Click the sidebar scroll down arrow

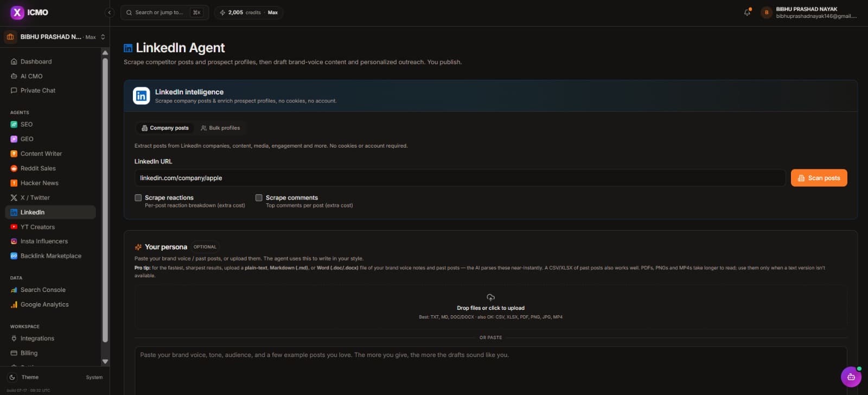click(105, 361)
